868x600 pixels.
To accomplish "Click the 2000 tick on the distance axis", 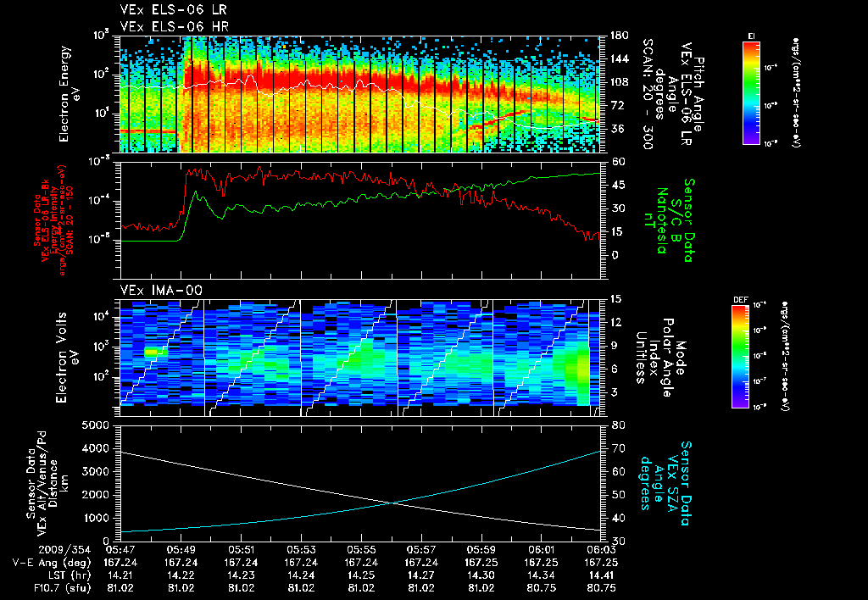I will coord(97,495).
